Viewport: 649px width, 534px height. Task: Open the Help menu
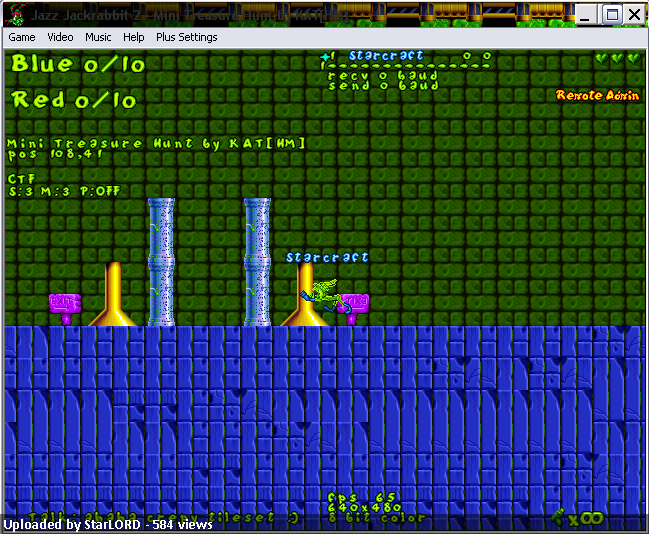coord(134,37)
